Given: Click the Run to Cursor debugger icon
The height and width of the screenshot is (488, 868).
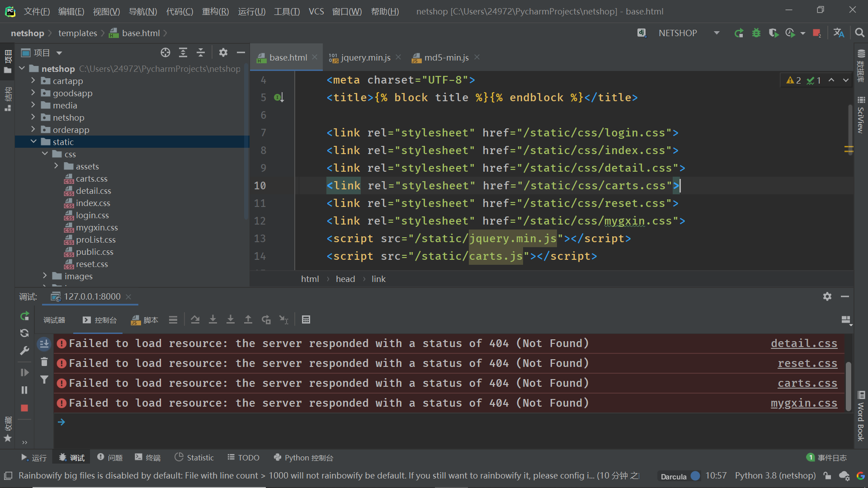Looking at the screenshot, I should pyautogui.click(x=283, y=320).
